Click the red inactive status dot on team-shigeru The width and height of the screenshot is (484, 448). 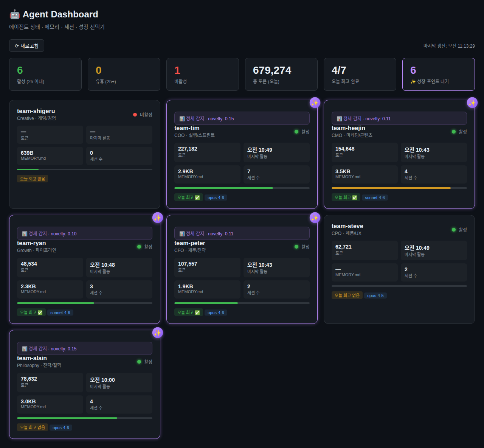click(135, 115)
